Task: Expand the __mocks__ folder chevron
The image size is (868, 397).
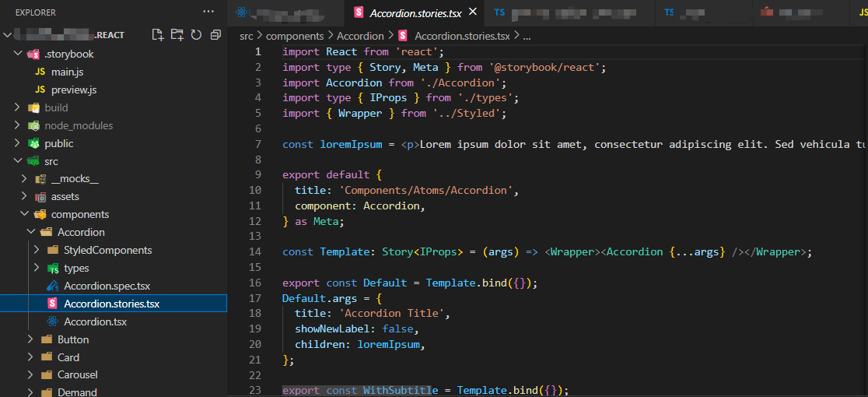Action: point(24,179)
